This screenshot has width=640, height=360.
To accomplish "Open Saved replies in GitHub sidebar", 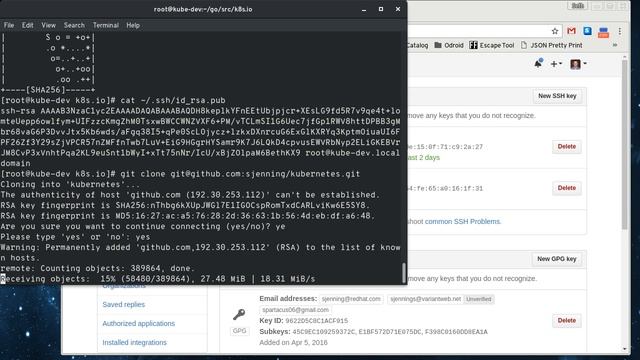I will (x=124, y=304).
